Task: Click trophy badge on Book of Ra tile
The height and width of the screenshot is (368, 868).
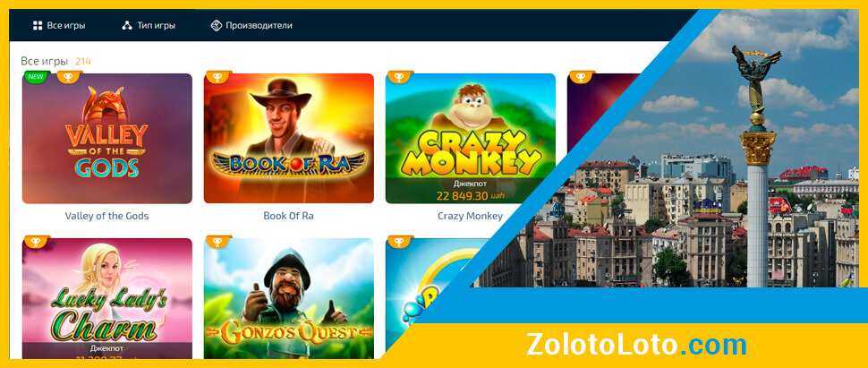Action: (x=217, y=77)
